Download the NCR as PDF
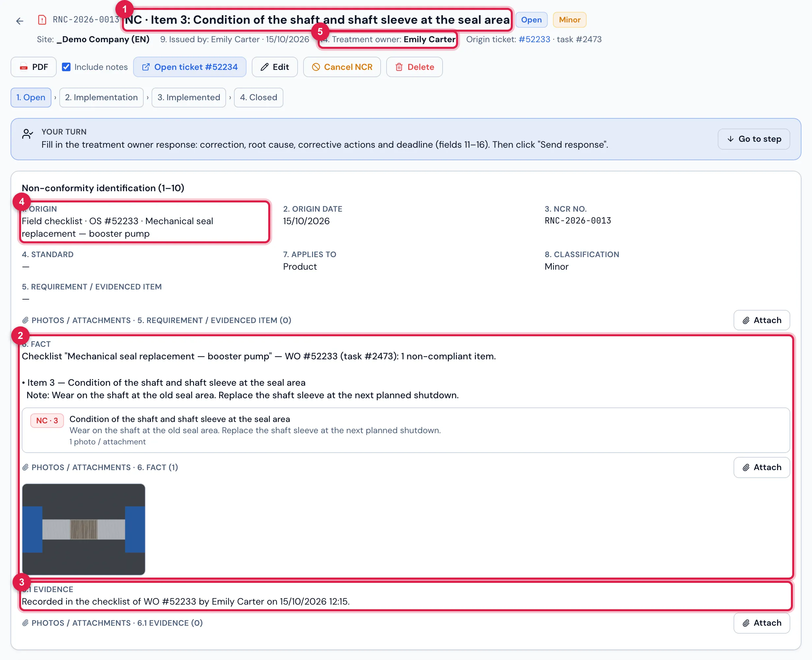Screen dimensions: 812x660 (x=33, y=67)
